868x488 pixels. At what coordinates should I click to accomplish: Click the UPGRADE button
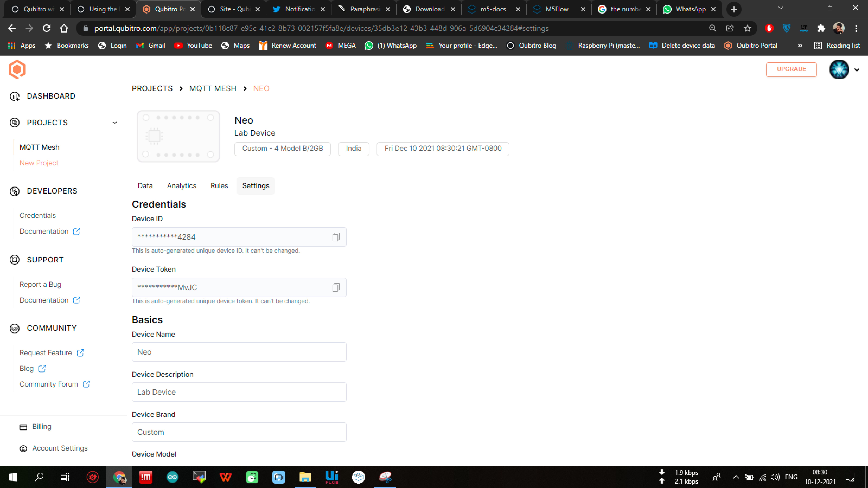[x=791, y=69]
